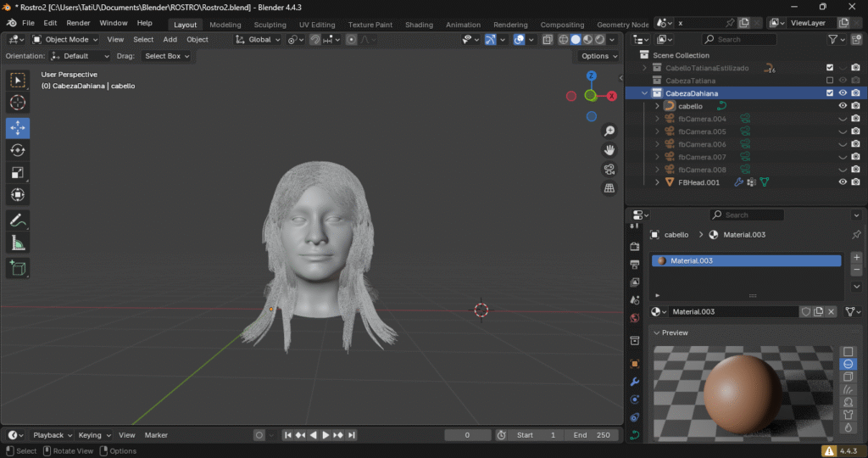Switch to the Sculpting workspace tab
868x458 pixels.
coord(270,25)
